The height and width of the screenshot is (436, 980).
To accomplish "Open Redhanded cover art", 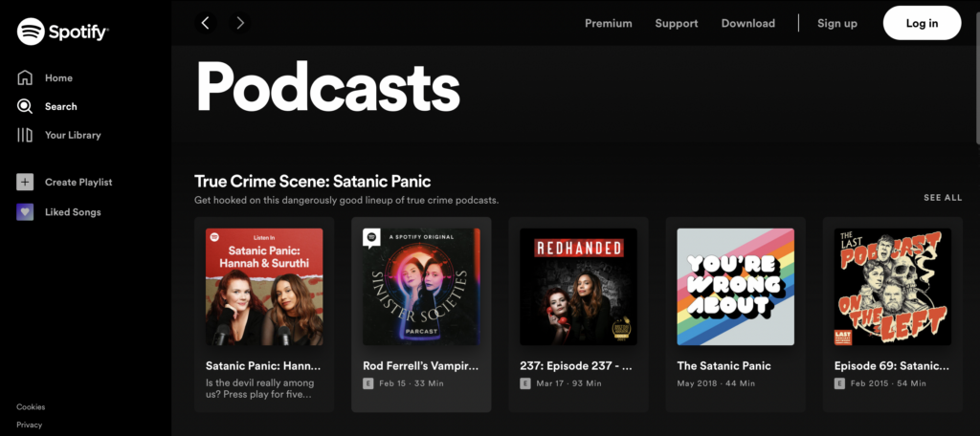I will (x=579, y=288).
